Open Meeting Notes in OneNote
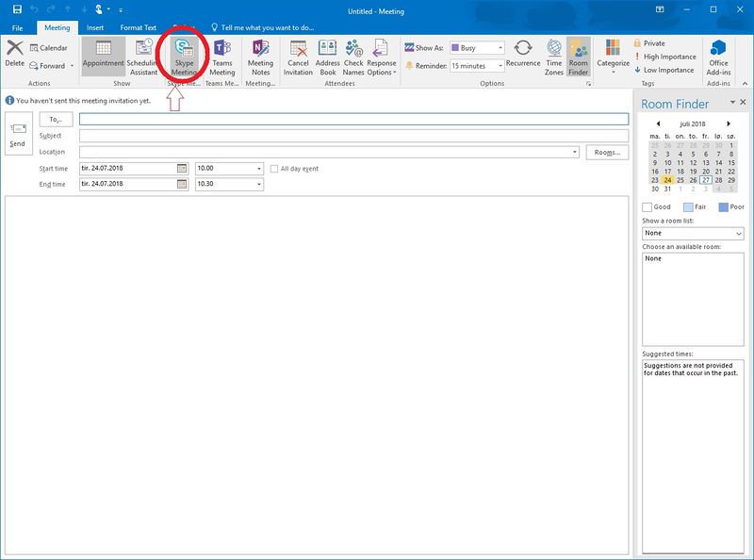This screenshot has width=754, height=560. (261, 56)
